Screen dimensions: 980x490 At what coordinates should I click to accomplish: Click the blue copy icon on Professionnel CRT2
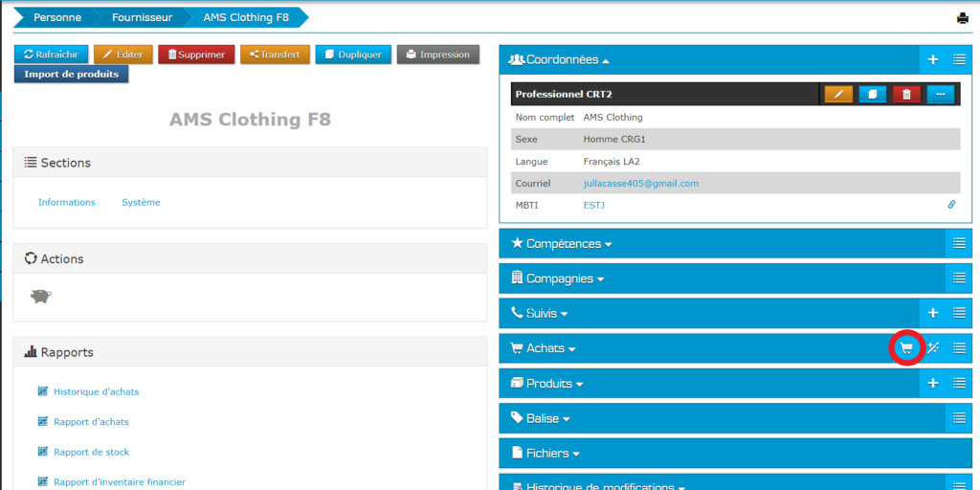click(x=873, y=94)
